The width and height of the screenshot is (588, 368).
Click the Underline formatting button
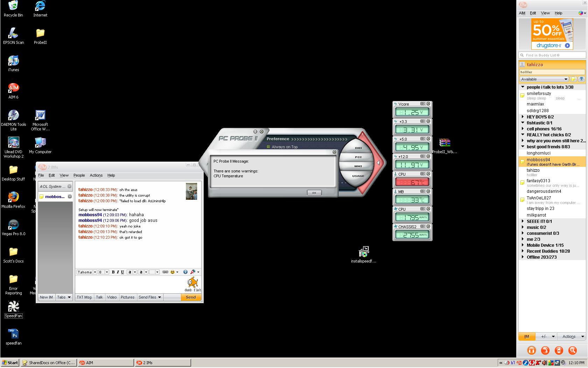122,272
